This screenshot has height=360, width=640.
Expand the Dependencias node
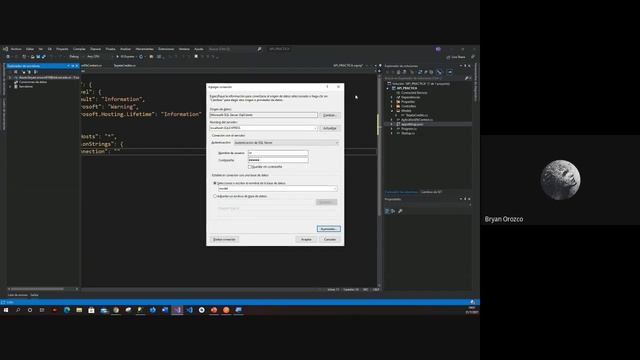pyautogui.click(x=391, y=97)
